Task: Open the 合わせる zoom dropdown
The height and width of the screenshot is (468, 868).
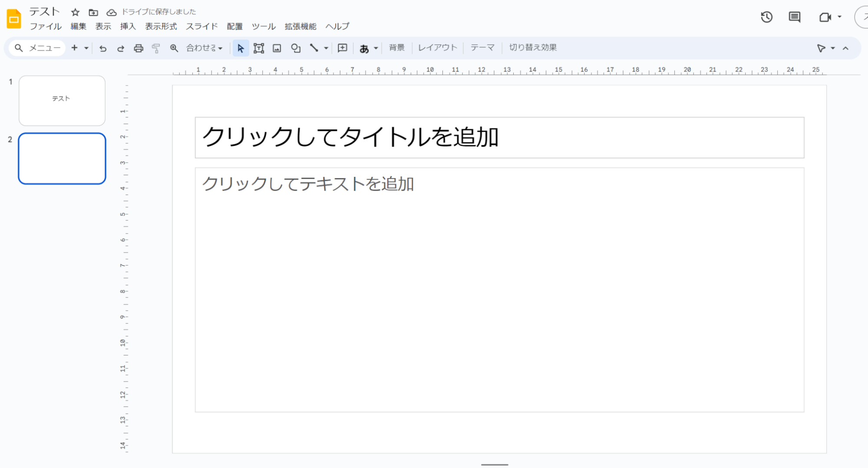Action: pos(204,48)
